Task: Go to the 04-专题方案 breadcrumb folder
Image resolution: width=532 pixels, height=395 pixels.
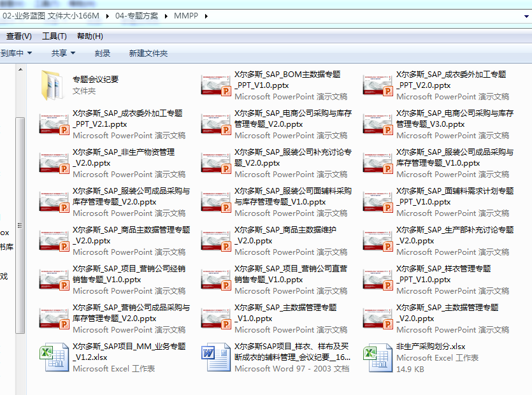Action: pos(136,16)
